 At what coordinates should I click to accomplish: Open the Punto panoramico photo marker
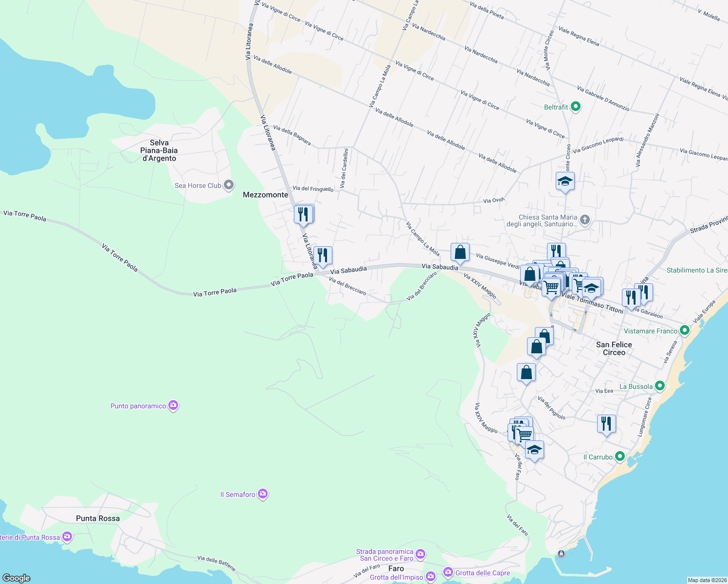pyautogui.click(x=173, y=405)
